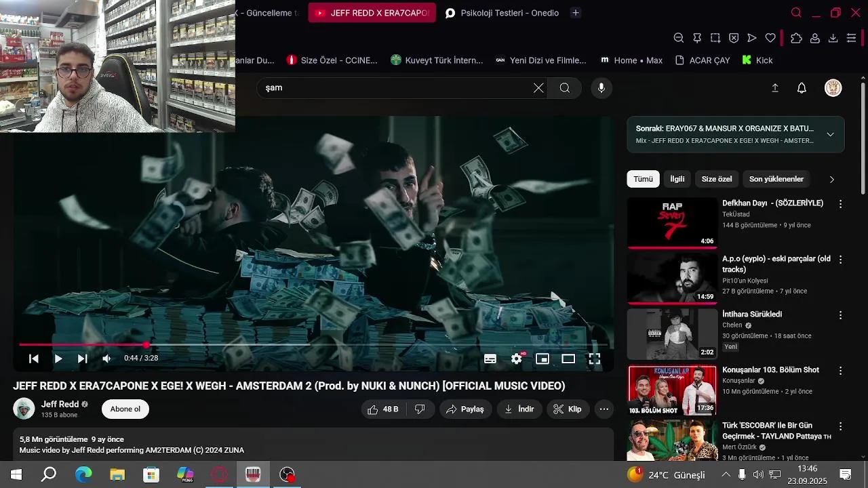Go to the previous video
This screenshot has height=488, width=868.
(x=33, y=359)
